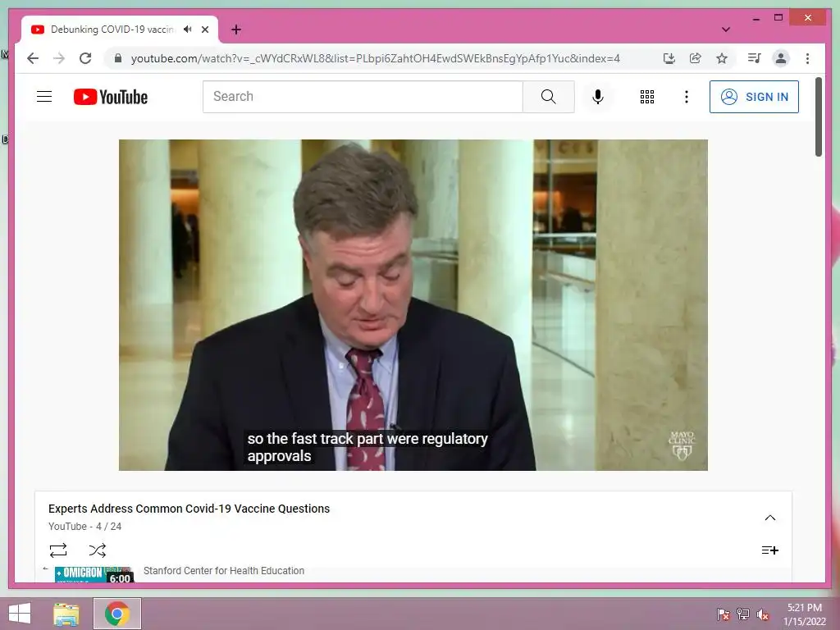Open the tab search dropdown chevron
The height and width of the screenshot is (630, 840).
[725, 30]
